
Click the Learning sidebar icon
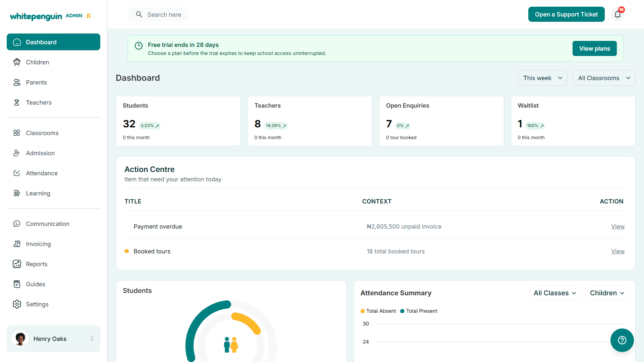[17, 193]
